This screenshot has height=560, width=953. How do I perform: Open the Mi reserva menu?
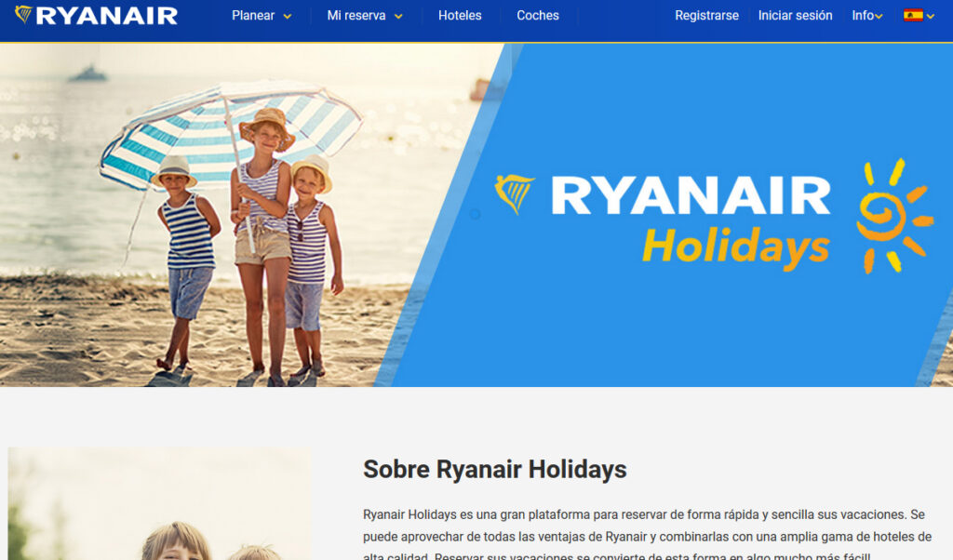[x=356, y=15]
